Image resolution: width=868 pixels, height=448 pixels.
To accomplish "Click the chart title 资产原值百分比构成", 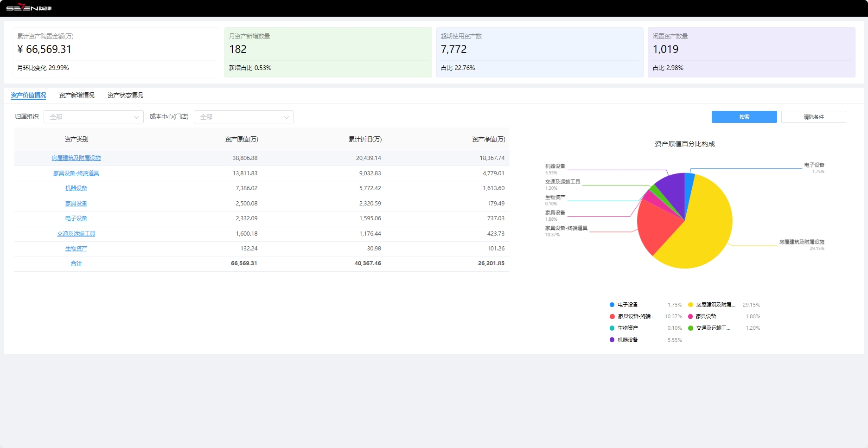I will click(x=685, y=144).
